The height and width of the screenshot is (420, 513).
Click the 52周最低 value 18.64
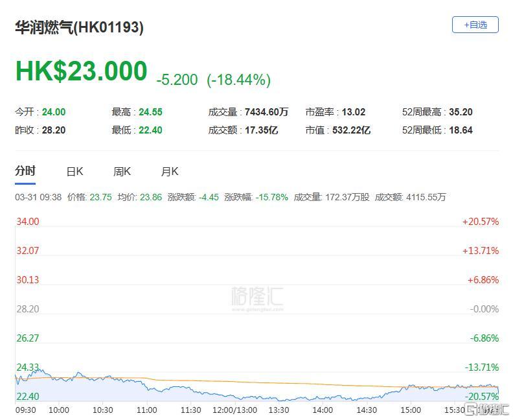tap(461, 130)
